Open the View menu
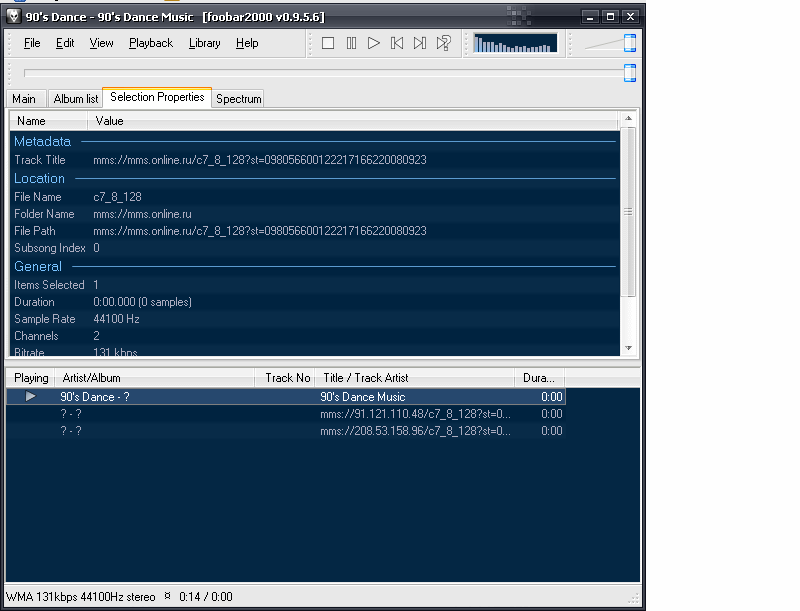The width and height of the screenshot is (800, 611). pyautogui.click(x=102, y=43)
